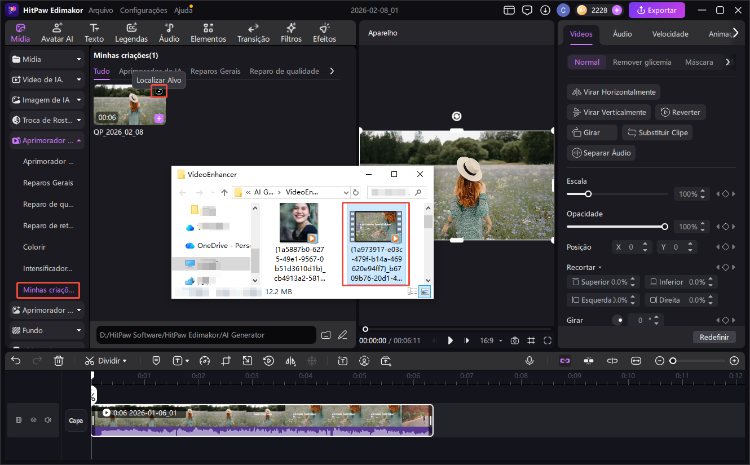Open the Ajuda menu

tap(183, 10)
